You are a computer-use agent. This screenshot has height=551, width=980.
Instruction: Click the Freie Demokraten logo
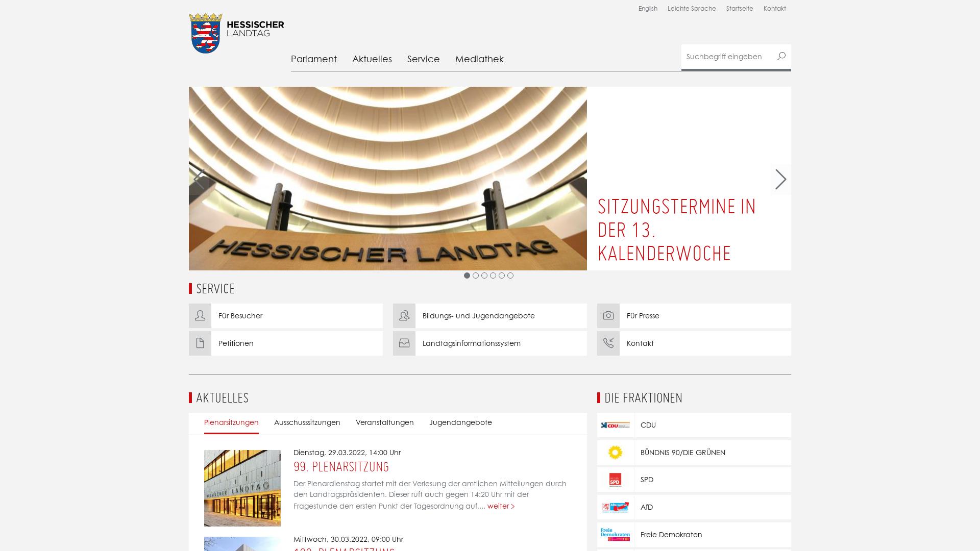click(x=616, y=535)
